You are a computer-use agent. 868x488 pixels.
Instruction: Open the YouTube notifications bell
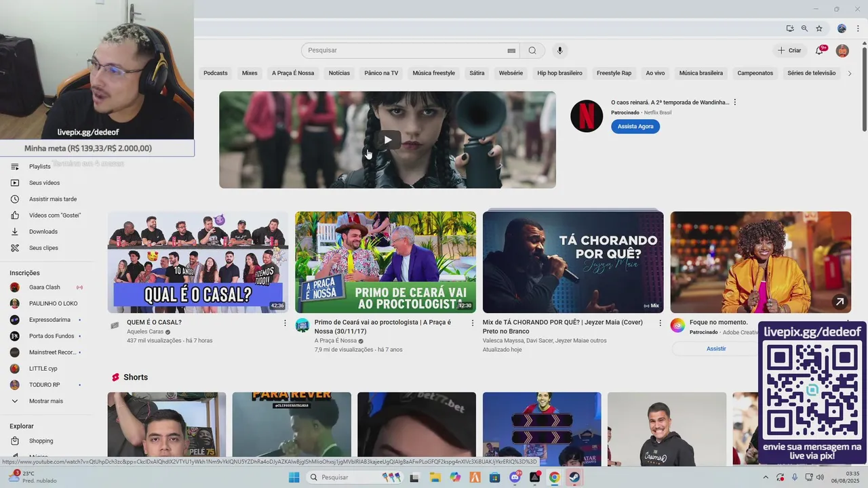coord(819,50)
